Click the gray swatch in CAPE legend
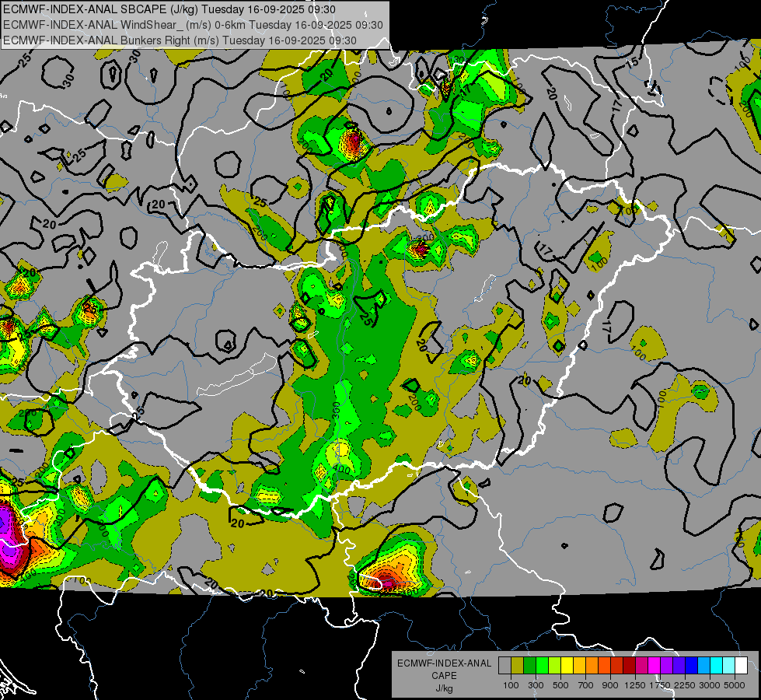The height and width of the screenshot is (700, 761). 504,665
